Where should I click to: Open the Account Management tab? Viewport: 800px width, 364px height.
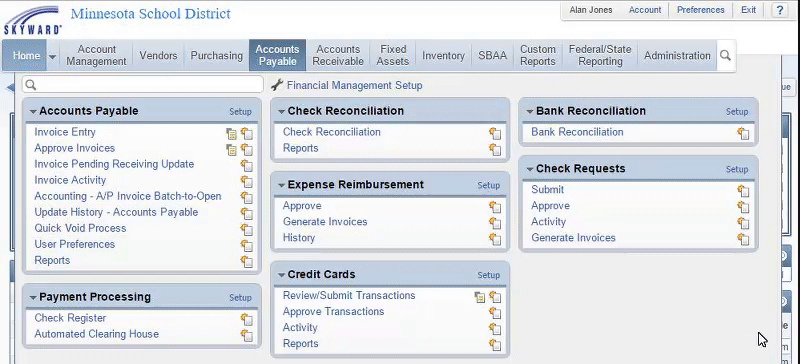point(96,56)
